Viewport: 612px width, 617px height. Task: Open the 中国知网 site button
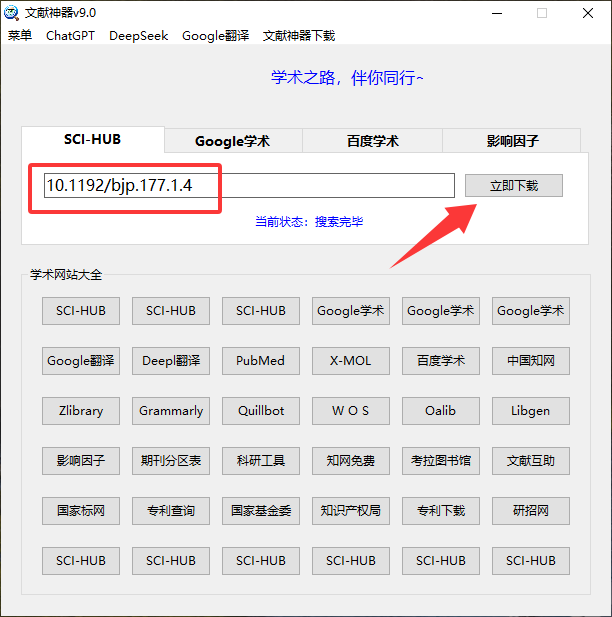(531, 361)
